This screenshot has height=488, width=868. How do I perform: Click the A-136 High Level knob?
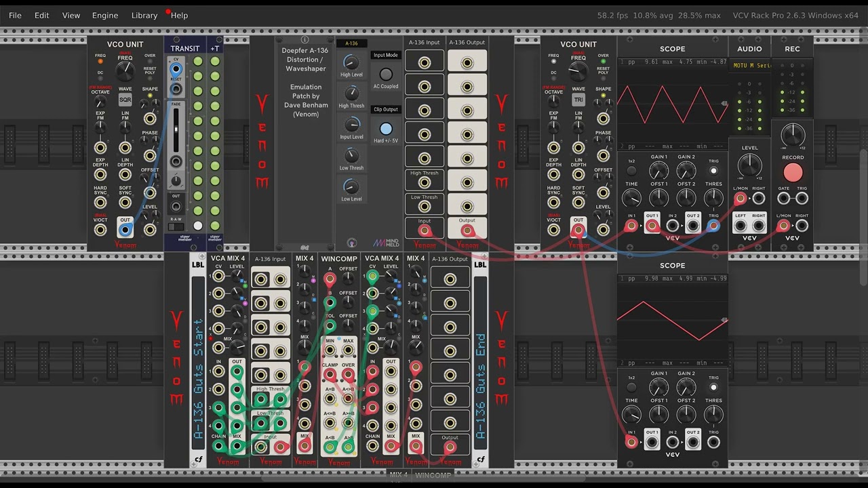(x=351, y=63)
